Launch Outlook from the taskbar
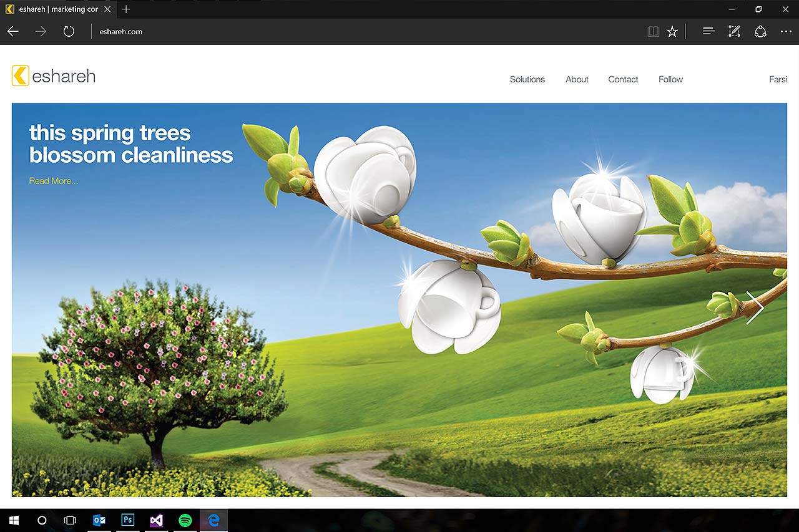 tap(99, 520)
